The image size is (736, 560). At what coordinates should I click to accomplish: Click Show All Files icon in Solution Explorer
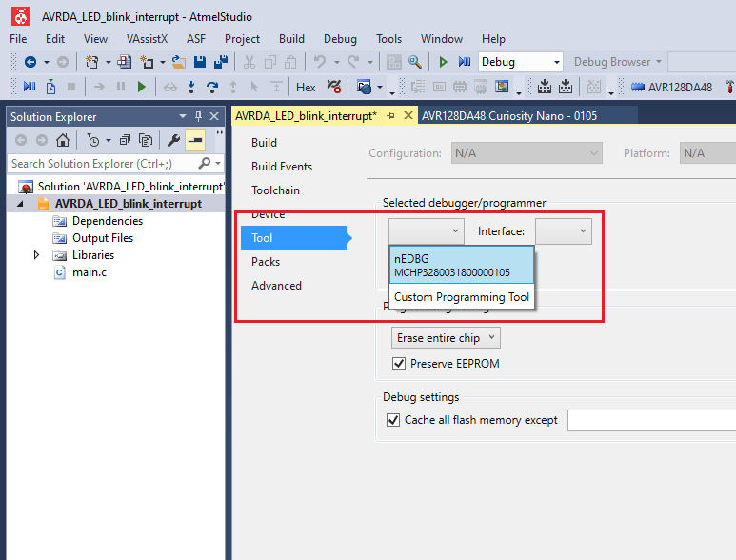(146, 140)
